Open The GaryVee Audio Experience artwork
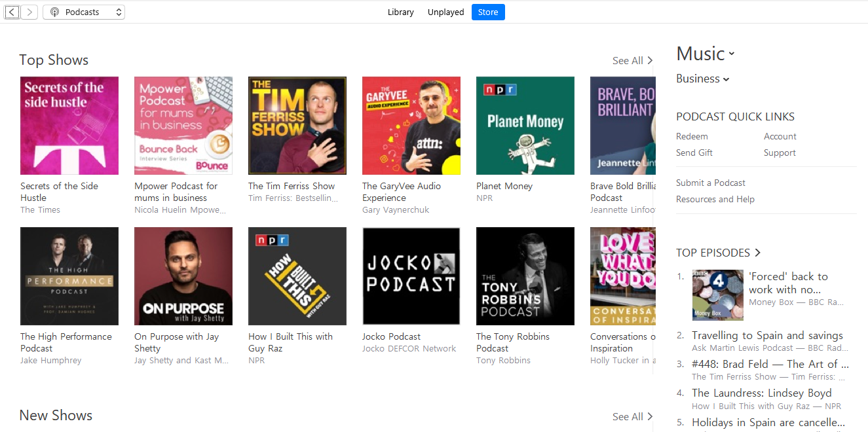This screenshot has height=432, width=868. click(x=411, y=126)
